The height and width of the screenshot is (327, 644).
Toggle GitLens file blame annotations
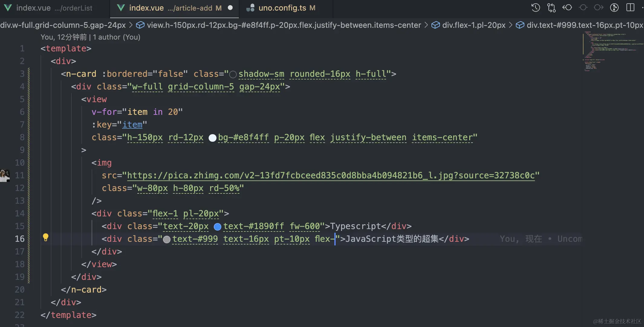pos(614,8)
